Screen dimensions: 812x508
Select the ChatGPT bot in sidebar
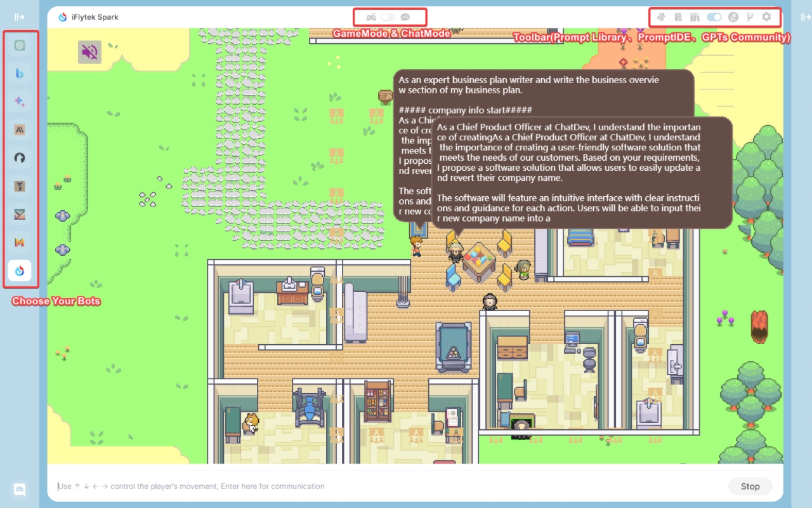[x=20, y=45]
